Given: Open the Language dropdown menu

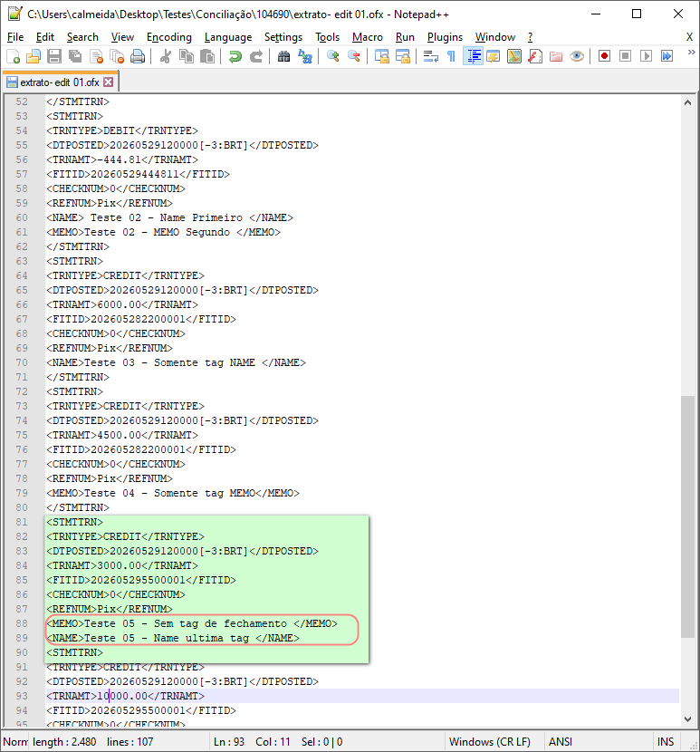Looking at the screenshot, I should (x=228, y=37).
